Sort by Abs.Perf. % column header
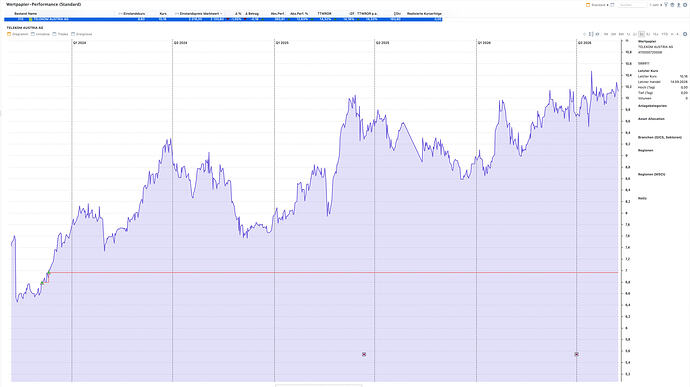The width and height of the screenshot is (690, 387). 299,14
